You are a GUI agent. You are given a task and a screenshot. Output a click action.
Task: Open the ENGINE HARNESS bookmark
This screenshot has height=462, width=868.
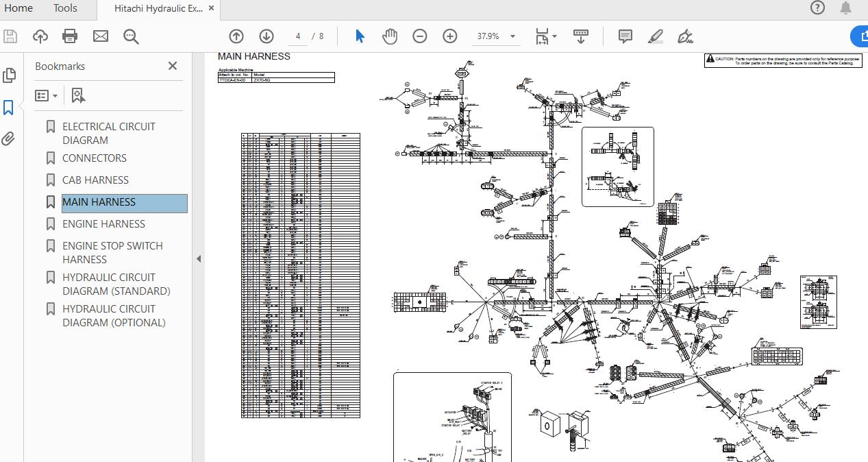tap(103, 223)
